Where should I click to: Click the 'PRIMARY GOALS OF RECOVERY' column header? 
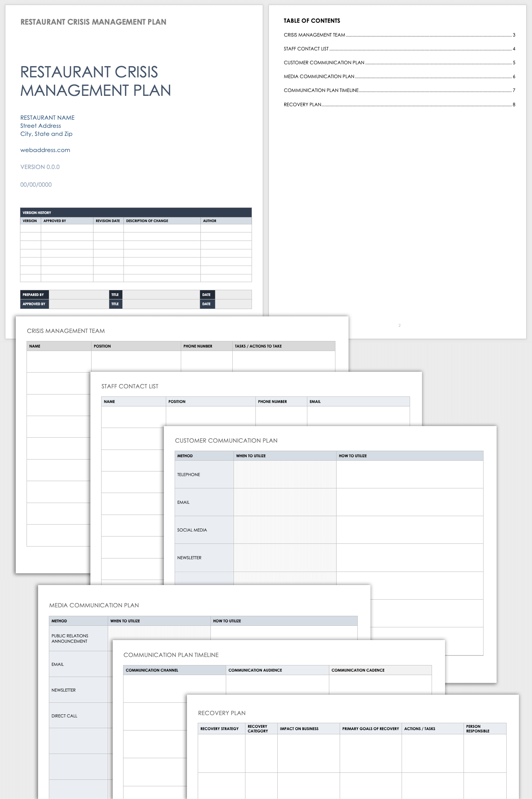pyautogui.click(x=371, y=729)
